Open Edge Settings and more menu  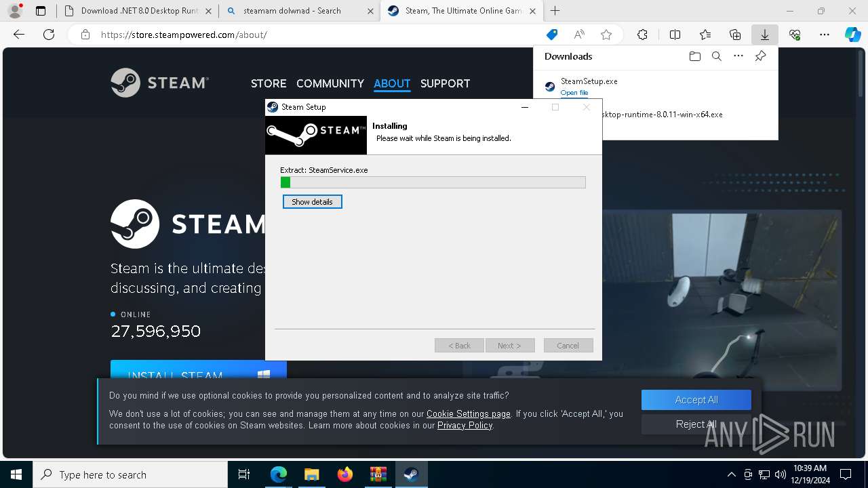pyautogui.click(x=825, y=35)
